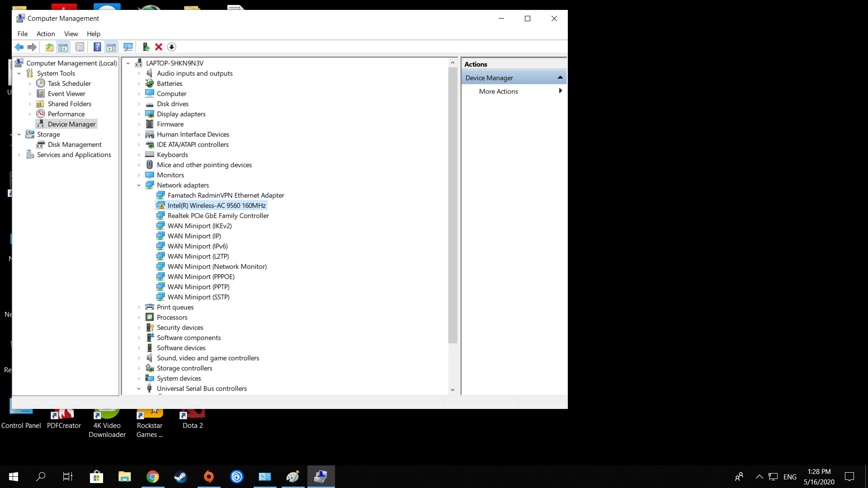Image resolution: width=868 pixels, height=488 pixels.
Task: Select Event Viewer in the console tree
Action: coord(66,94)
